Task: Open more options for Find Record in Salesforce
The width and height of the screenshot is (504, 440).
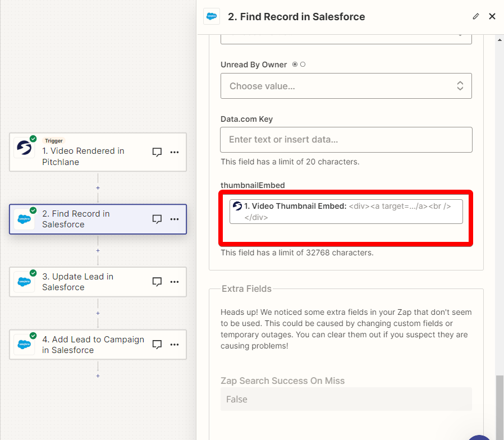Action: (175, 219)
